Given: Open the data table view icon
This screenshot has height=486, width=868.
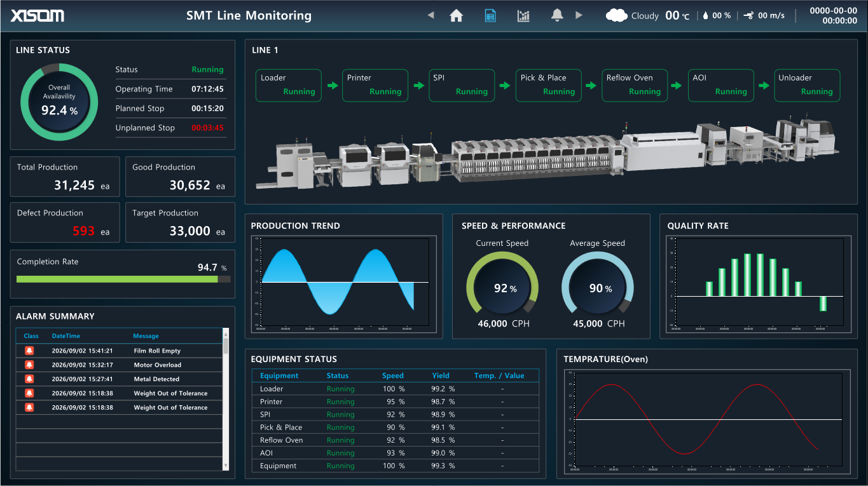Looking at the screenshot, I should tap(490, 16).
